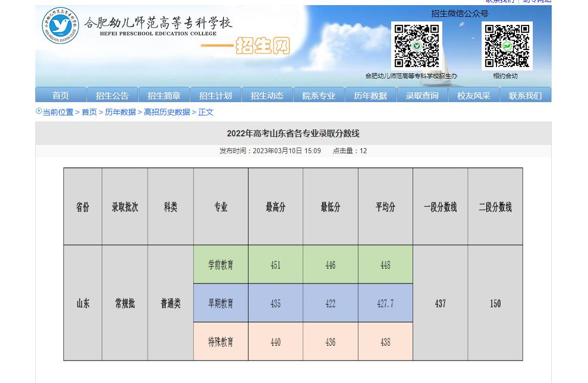The image size is (588, 383).
Task: Click the 平均分 column header
Action: [x=386, y=207]
